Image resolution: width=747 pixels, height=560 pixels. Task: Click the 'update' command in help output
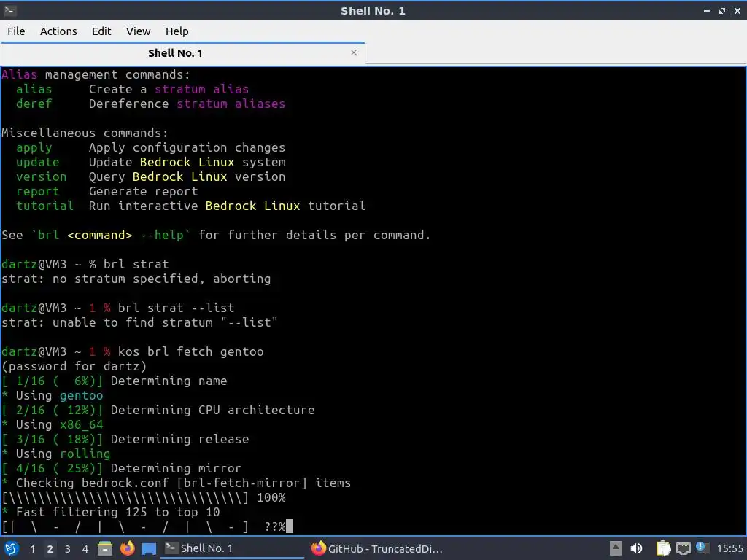[38, 163]
